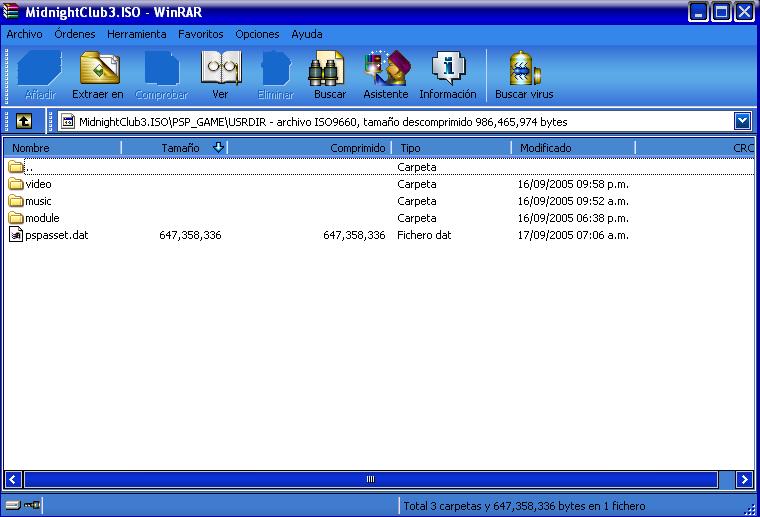
Task: Sort by Modificado column header
Action: pos(546,148)
